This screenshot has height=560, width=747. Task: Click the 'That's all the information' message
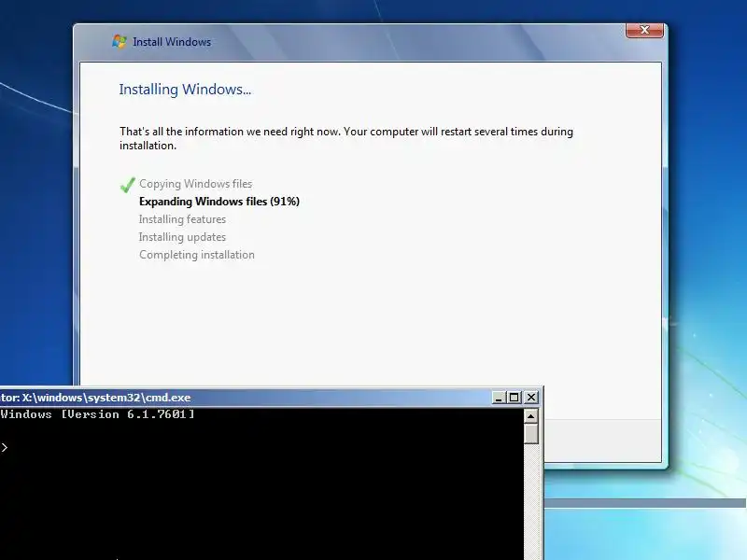tap(345, 138)
